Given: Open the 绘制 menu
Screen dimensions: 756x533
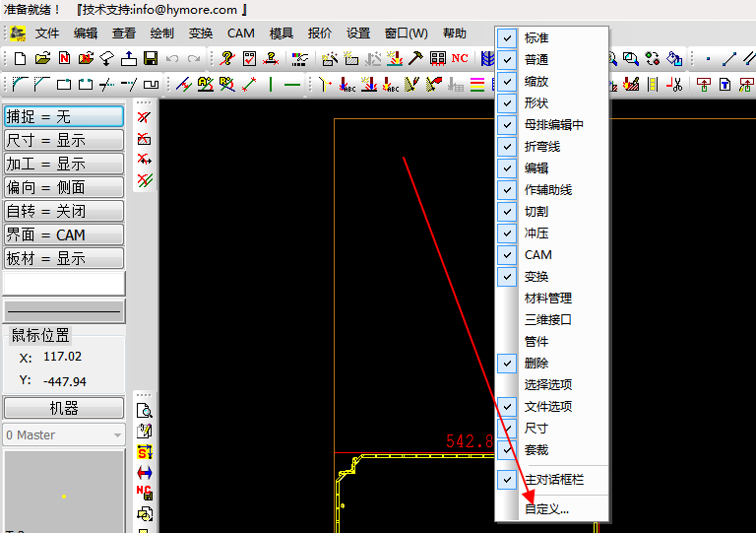Looking at the screenshot, I should click(161, 33).
